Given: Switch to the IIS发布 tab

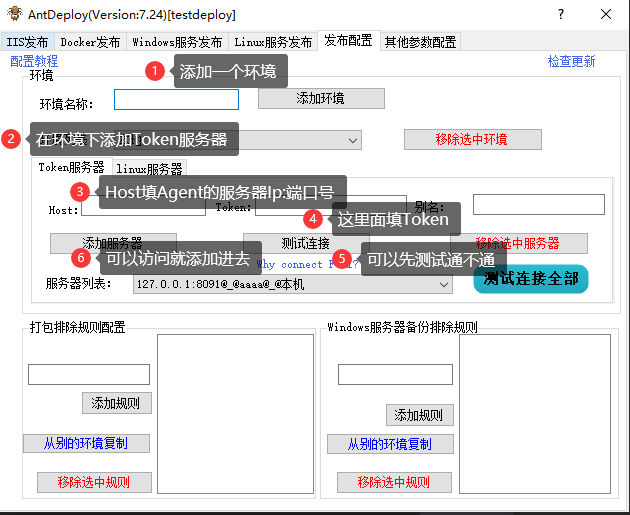Looking at the screenshot, I should click(x=27, y=42).
